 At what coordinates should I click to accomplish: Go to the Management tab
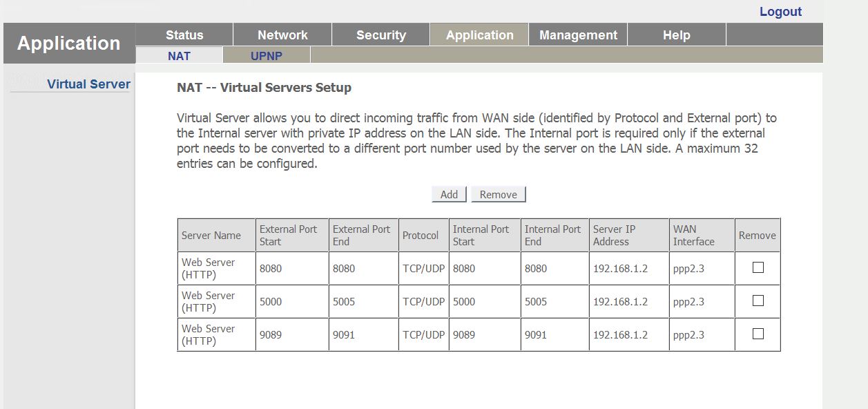[x=578, y=35]
